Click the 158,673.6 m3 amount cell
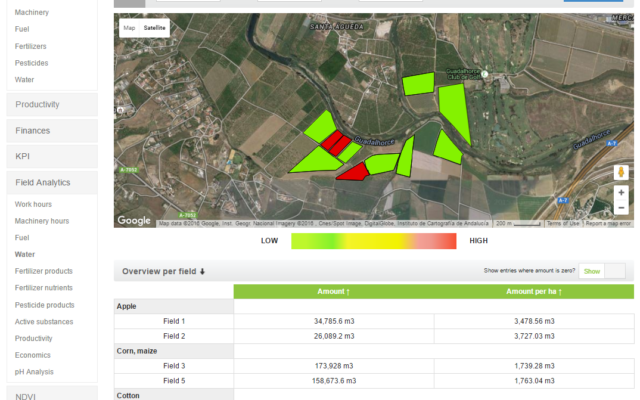The width and height of the screenshot is (640, 400). point(334,381)
